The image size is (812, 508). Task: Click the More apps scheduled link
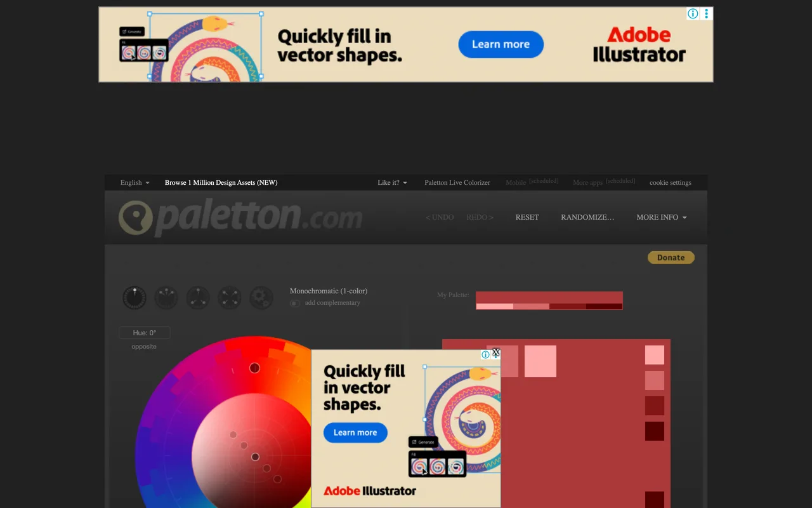click(604, 182)
